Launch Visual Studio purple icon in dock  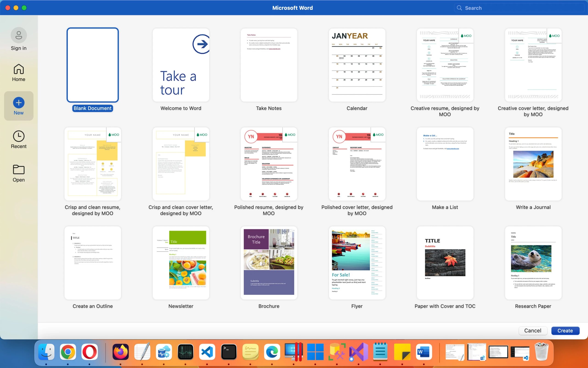coord(358,352)
